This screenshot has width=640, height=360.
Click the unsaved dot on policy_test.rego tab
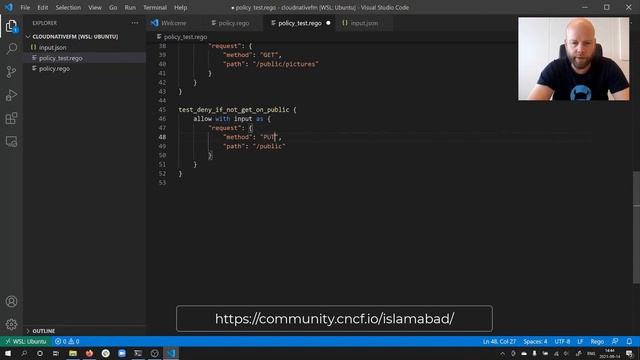coord(328,23)
